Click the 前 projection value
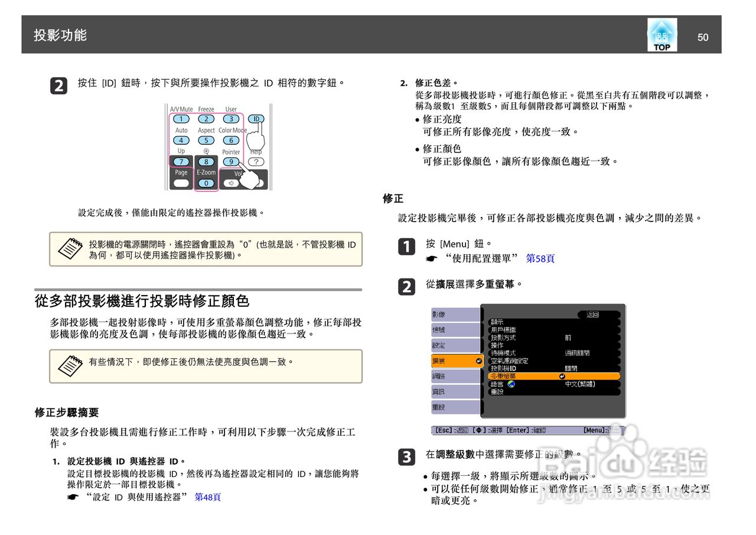This screenshot has height=535, width=756. (568, 338)
